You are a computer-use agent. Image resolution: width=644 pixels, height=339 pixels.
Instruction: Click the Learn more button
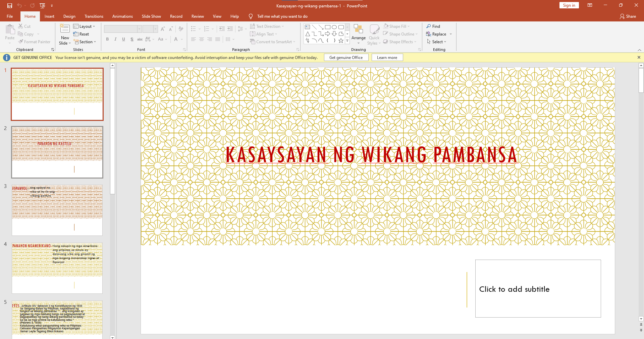pyautogui.click(x=387, y=58)
